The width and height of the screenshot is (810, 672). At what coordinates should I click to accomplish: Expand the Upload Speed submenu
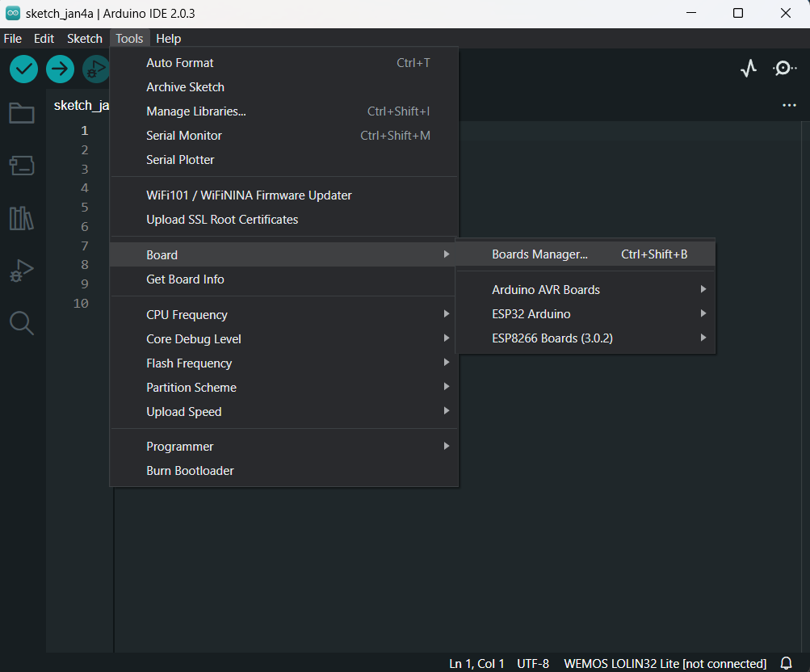[284, 412]
